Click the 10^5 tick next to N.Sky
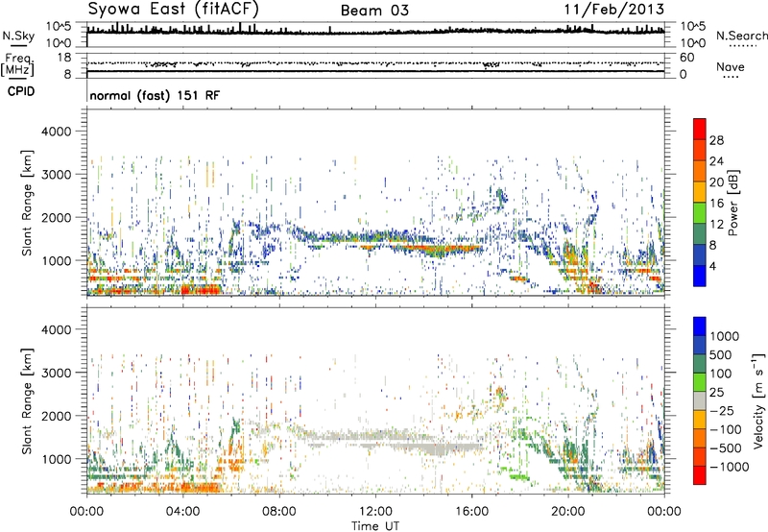The image size is (768, 532). [x=59, y=27]
